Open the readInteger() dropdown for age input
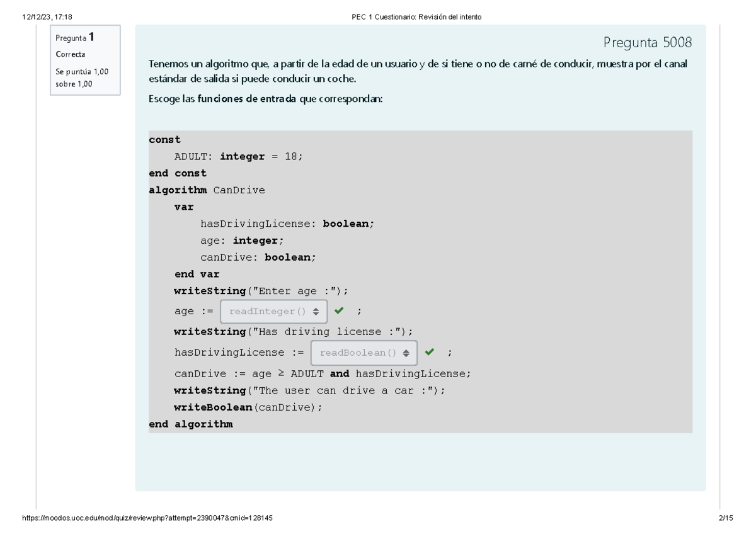This screenshot has height=534, width=756. click(x=273, y=310)
